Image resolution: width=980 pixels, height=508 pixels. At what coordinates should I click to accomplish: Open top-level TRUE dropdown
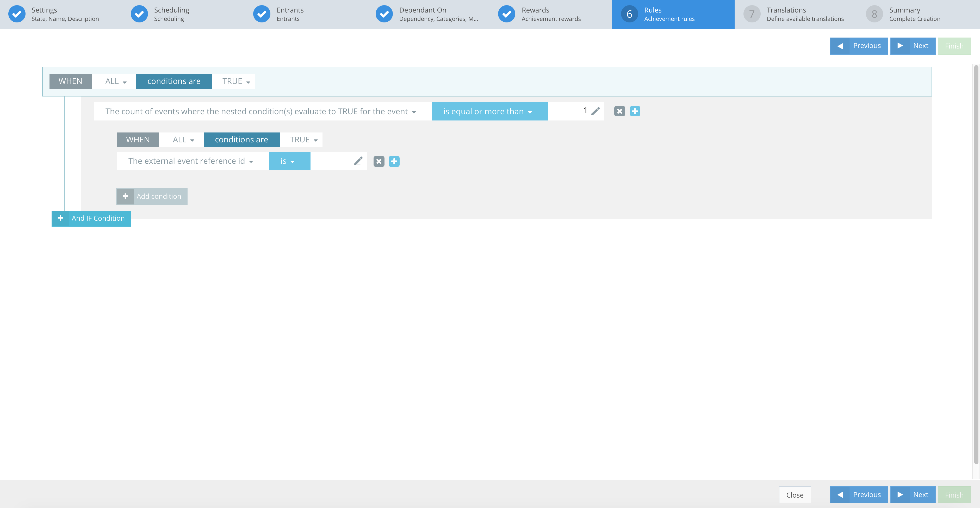pos(236,81)
